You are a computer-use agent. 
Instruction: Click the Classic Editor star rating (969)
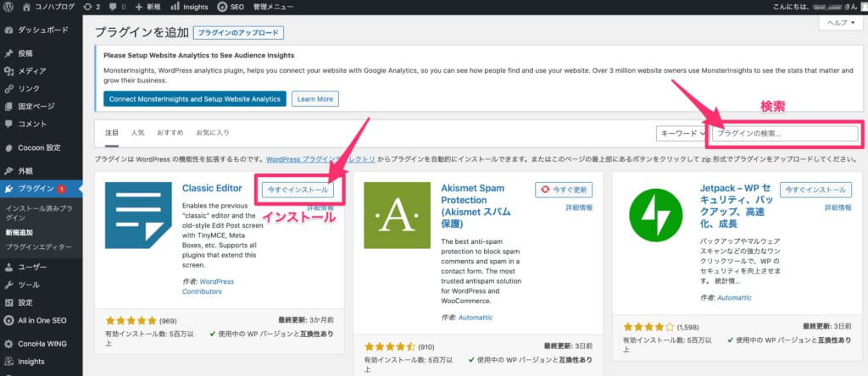tap(131, 321)
